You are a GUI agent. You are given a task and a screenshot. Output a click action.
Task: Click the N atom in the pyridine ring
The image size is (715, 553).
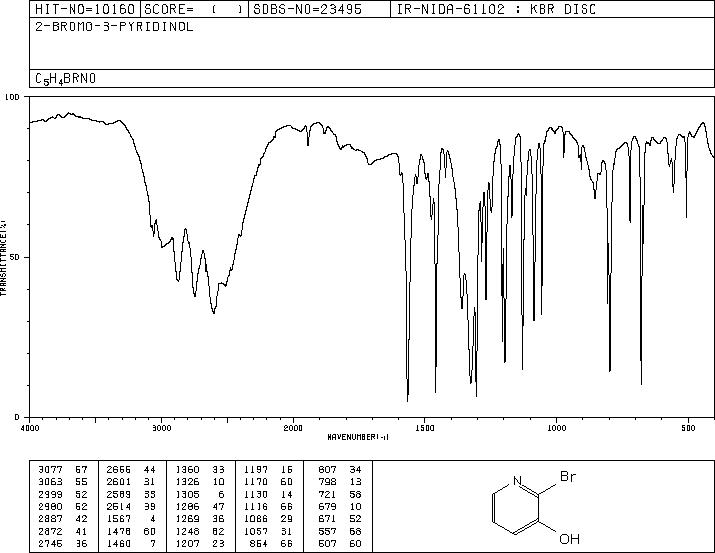click(517, 481)
